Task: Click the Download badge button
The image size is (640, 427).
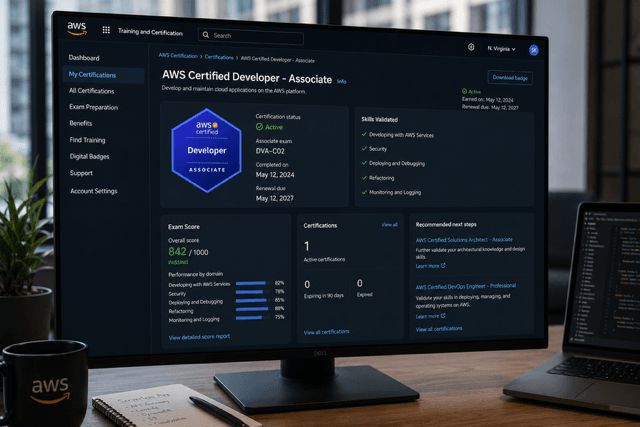Action: (510, 78)
